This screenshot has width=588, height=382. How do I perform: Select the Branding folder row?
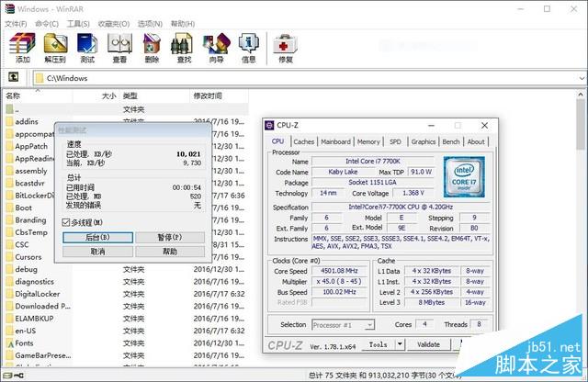tap(28, 220)
